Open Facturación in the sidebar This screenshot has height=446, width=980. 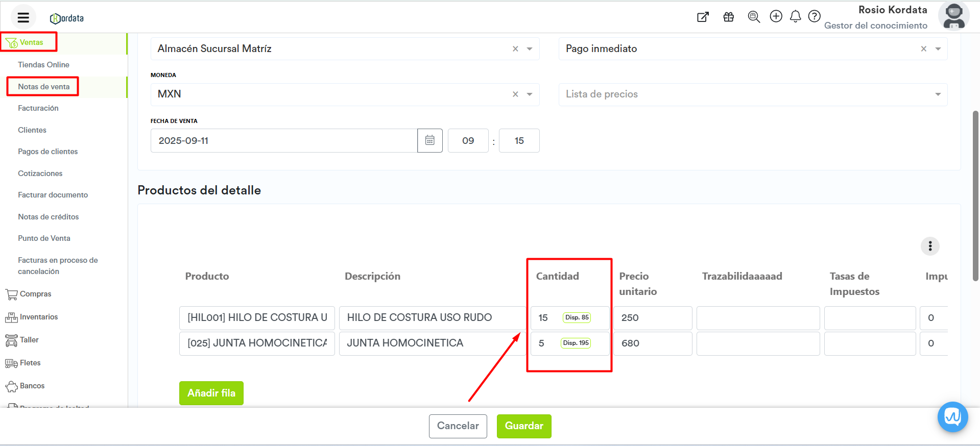pos(38,108)
